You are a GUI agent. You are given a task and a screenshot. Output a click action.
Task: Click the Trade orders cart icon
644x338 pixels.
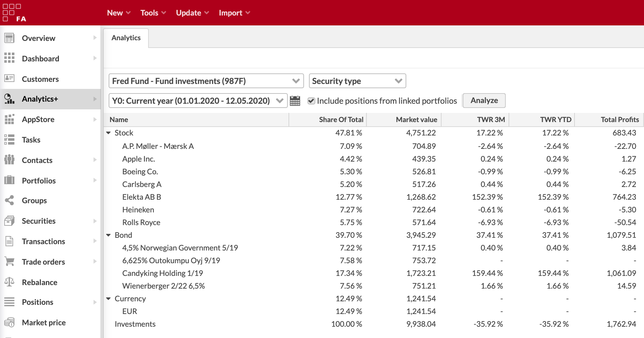click(10, 261)
